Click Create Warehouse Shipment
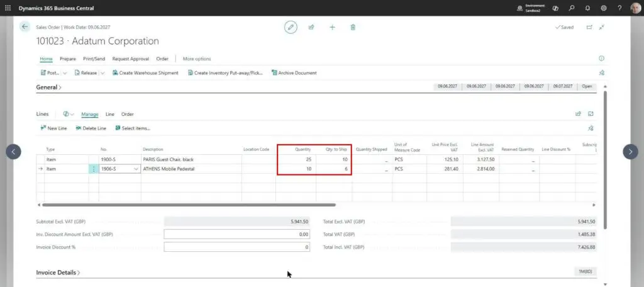This screenshot has width=644, height=287. pos(145,73)
